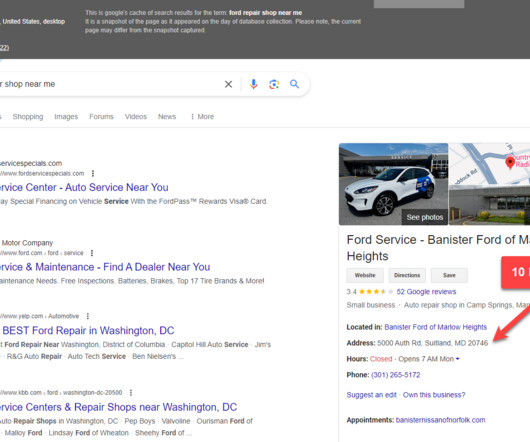Open options menu beside fordservicespecials.com result
The width and height of the screenshot is (530, 442).
tap(93, 173)
